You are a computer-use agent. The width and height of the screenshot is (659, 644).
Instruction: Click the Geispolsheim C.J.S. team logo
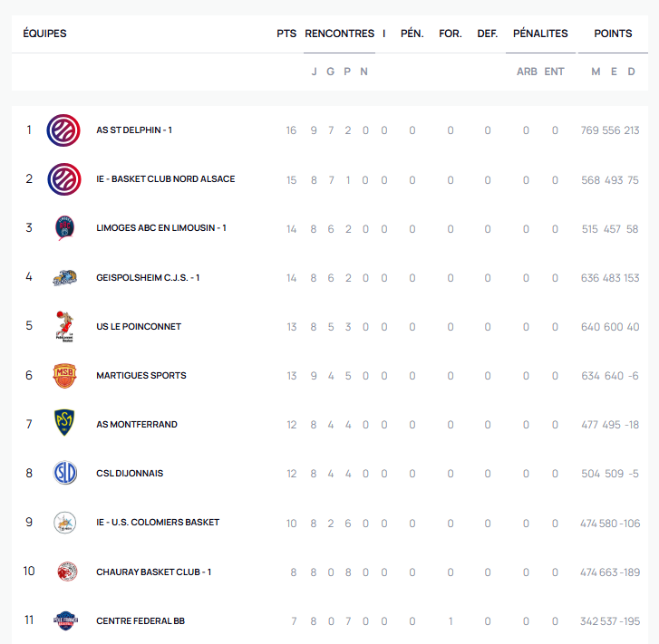(x=63, y=277)
